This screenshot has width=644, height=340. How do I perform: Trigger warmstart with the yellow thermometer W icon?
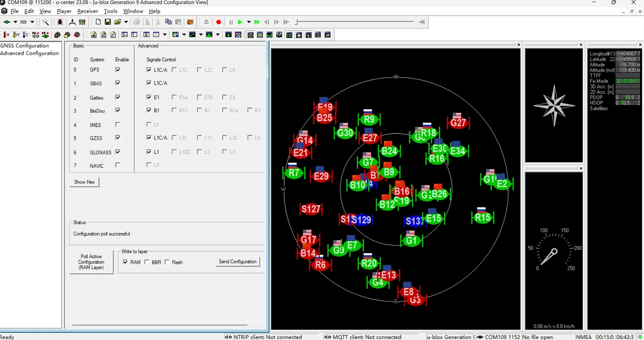pyautogui.click(x=16, y=35)
